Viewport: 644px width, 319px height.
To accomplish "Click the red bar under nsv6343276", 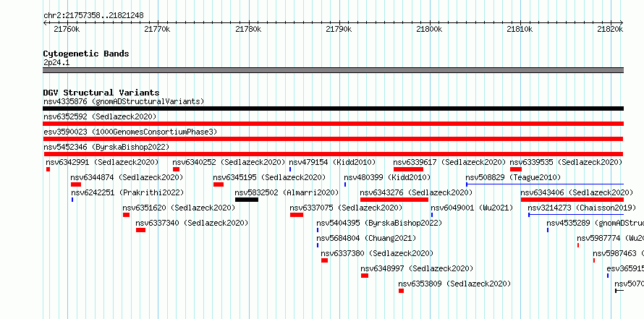I will 394,200.
